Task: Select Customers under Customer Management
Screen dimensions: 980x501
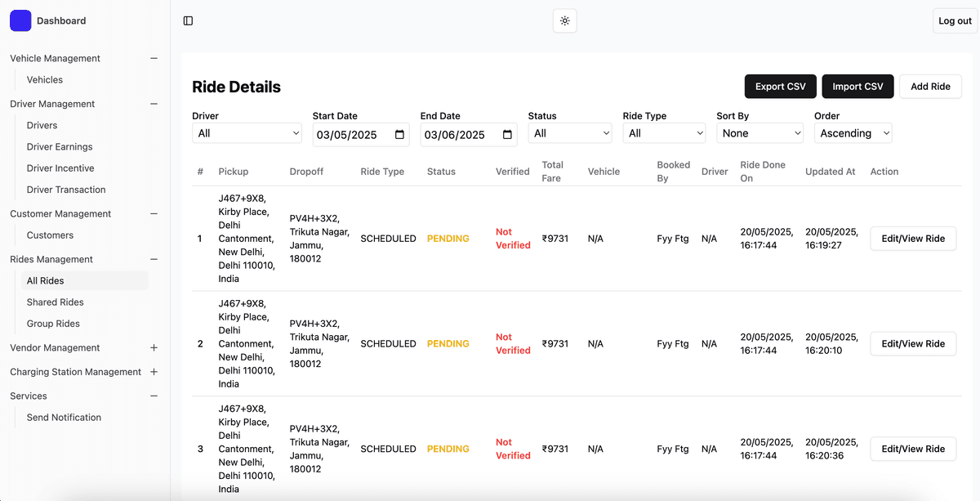Action: tap(50, 235)
